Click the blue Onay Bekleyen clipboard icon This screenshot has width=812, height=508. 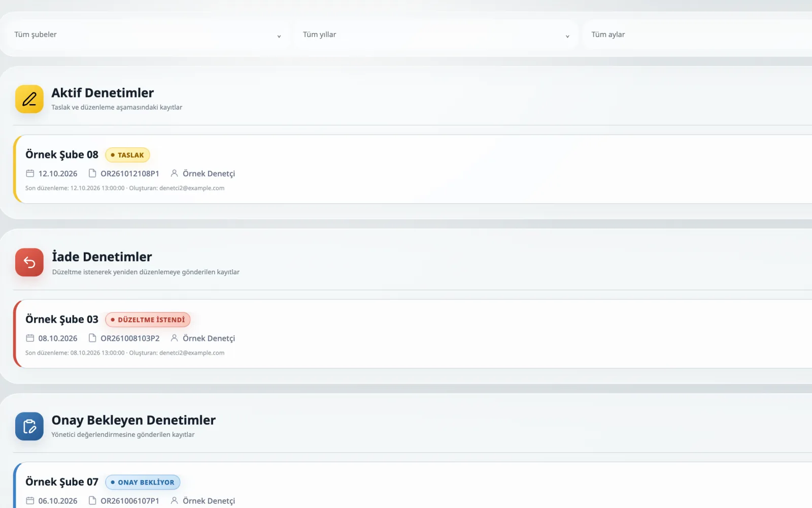(x=29, y=426)
